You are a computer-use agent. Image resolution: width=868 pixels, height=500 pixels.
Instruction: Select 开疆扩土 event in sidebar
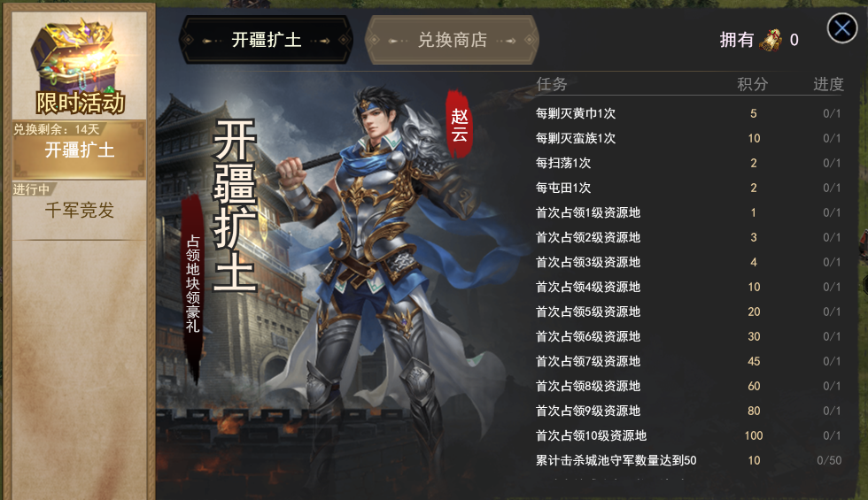click(79, 150)
